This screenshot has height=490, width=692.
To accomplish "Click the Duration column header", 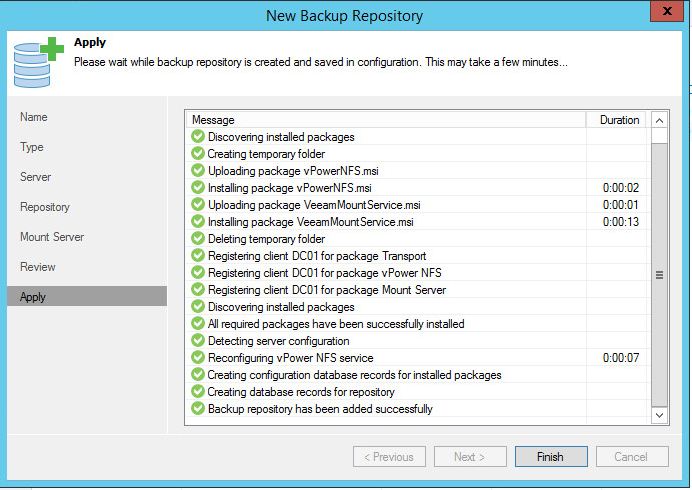I will 618,120.
